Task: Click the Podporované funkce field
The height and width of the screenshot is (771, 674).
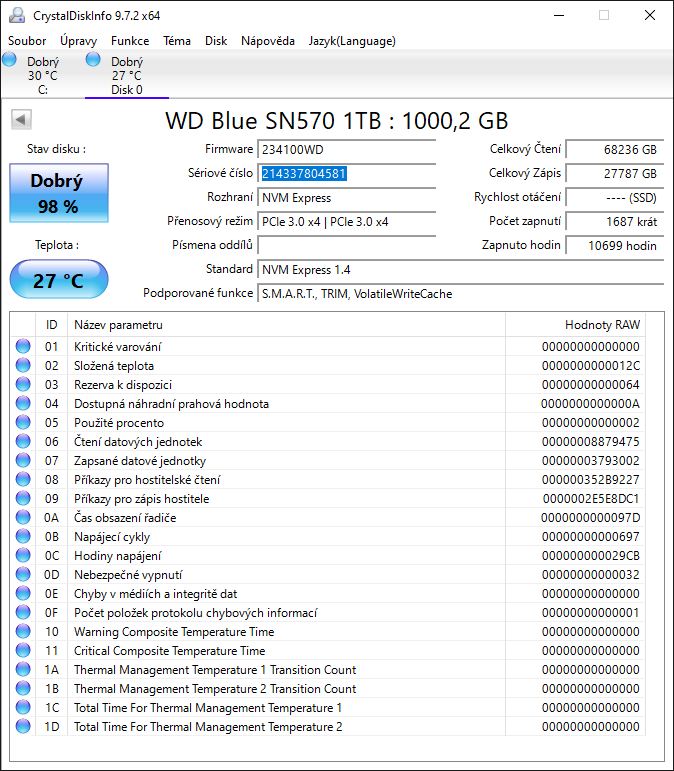Action: click(460, 294)
